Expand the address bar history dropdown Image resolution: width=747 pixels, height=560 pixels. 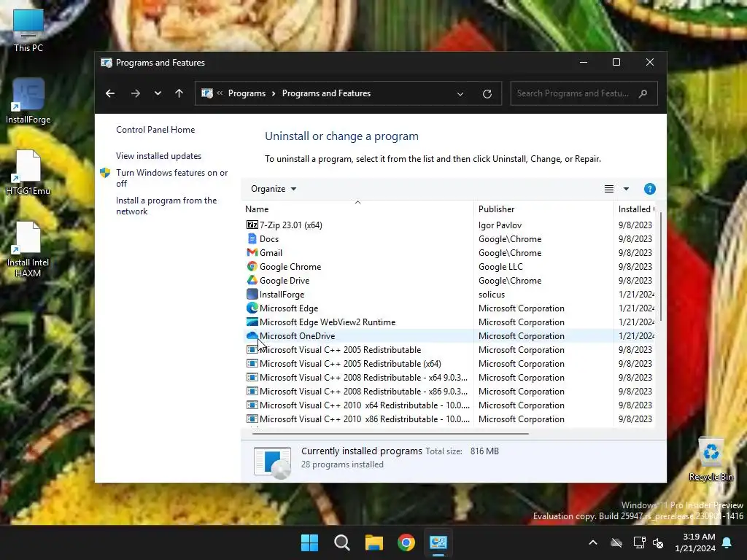[x=460, y=94]
